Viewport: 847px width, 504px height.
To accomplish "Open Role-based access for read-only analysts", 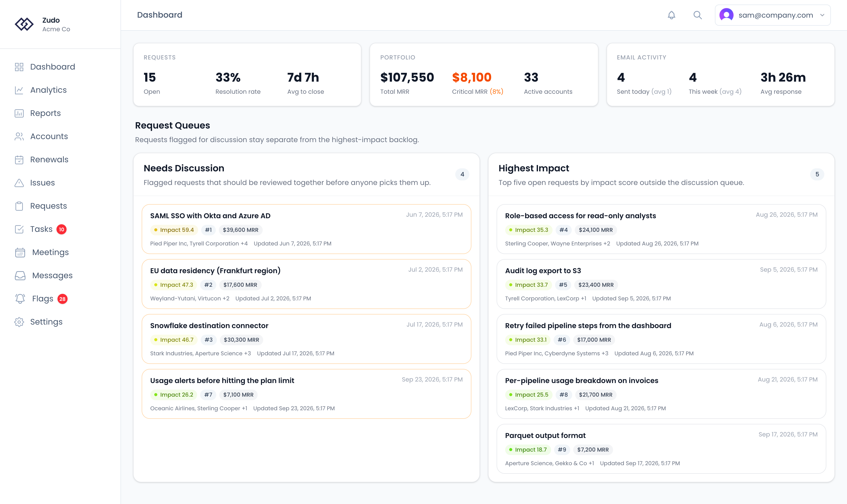I will [661, 229].
